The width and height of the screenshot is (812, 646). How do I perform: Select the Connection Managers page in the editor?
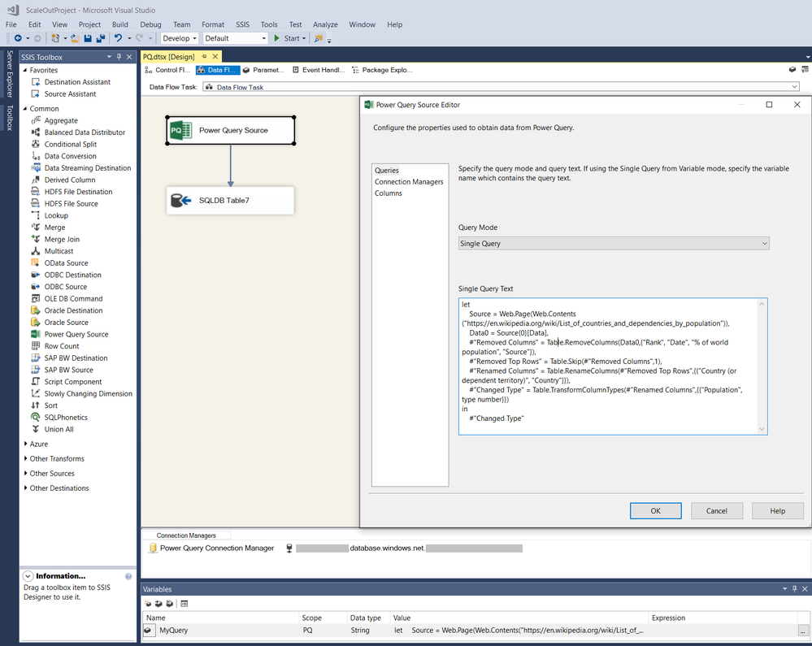point(409,182)
